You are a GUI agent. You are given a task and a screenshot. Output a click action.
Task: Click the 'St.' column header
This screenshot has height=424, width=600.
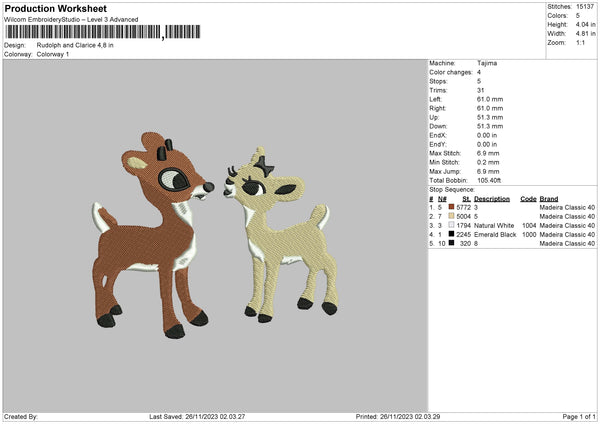coord(466,199)
